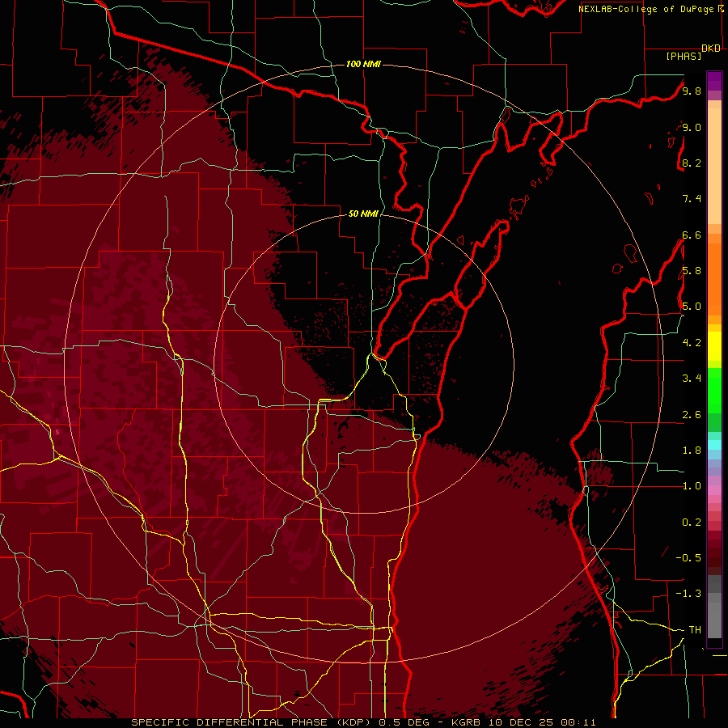Click the 2.6 scale value
Image resolution: width=728 pixels, height=728 pixels.
click(692, 415)
